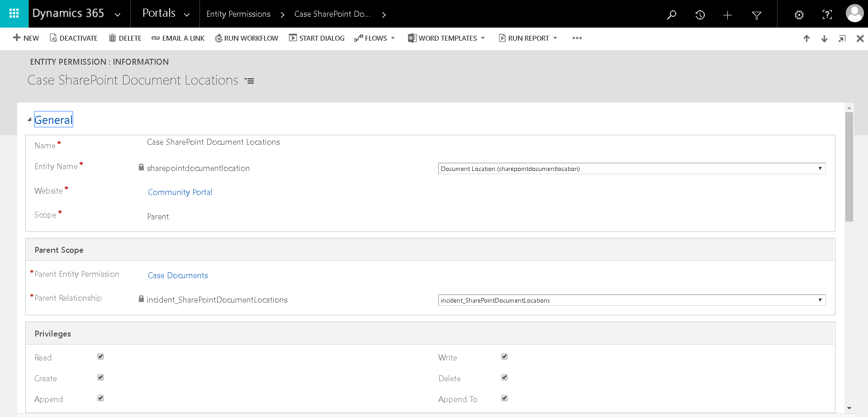Expand chevron after Entity Permissions breadcrumb

click(x=282, y=15)
